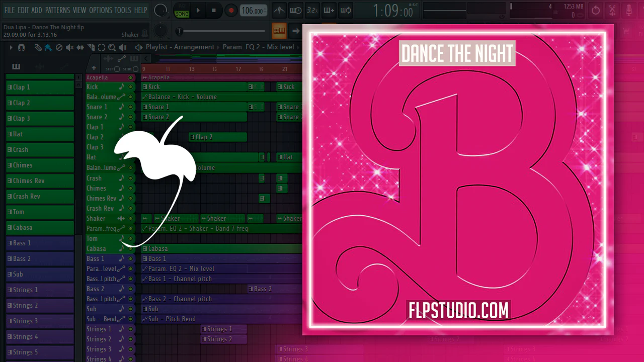The height and width of the screenshot is (362, 644).
Task: Mute the Kick track
Action: tap(131, 87)
